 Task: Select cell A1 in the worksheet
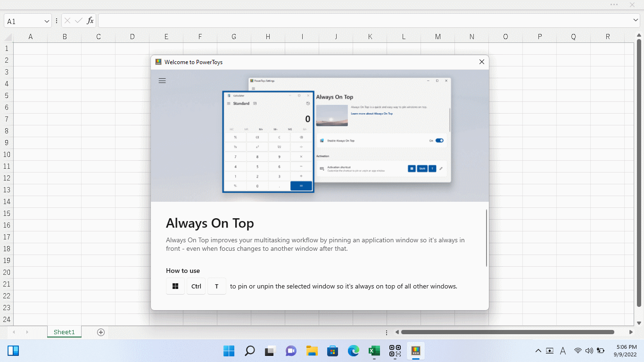tap(31, 48)
